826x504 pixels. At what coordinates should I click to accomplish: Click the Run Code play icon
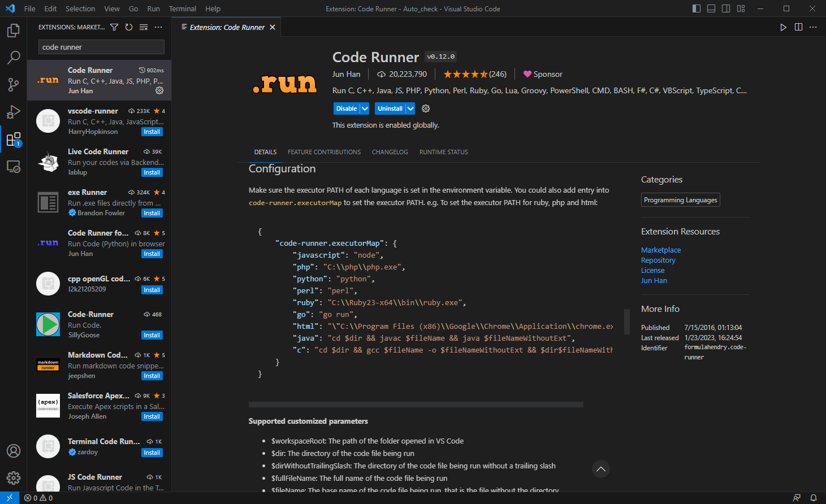pos(783,27)
